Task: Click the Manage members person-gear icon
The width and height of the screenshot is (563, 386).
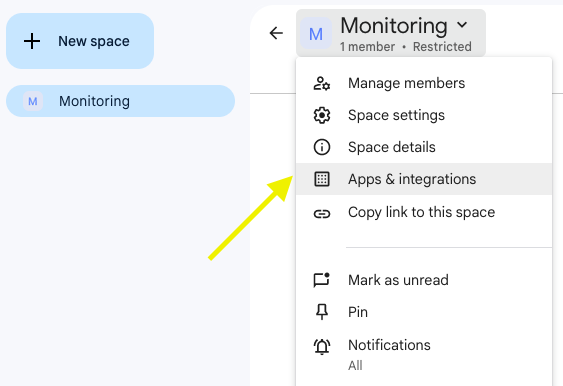Action: [x=322, y=83]
